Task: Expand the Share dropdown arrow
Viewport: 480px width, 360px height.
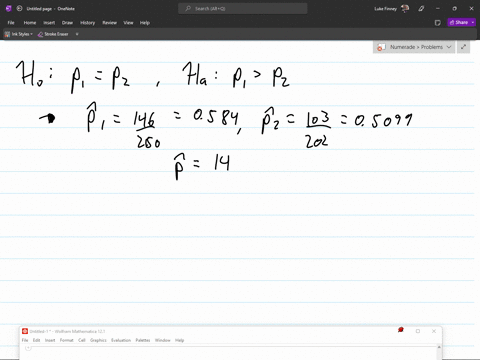Action: (x=473, y=22)
